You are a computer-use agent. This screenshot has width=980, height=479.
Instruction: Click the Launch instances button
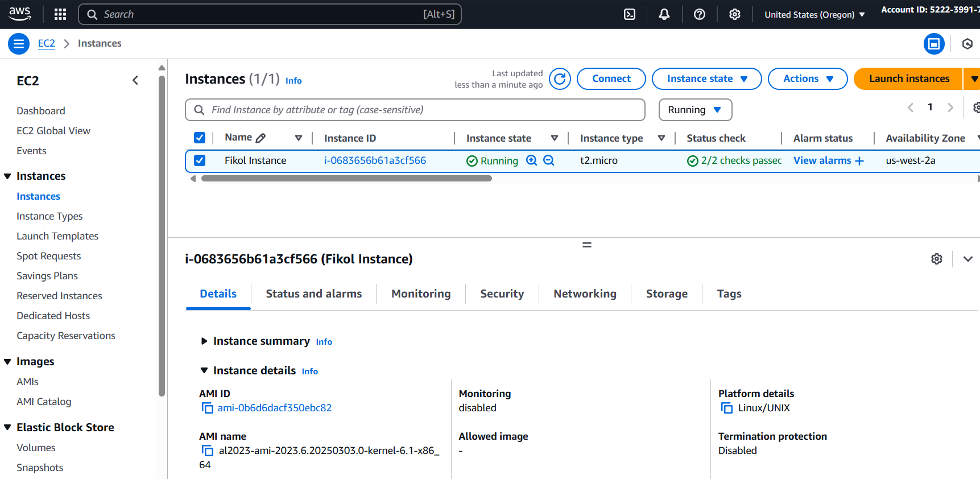(x=909, y=79)
